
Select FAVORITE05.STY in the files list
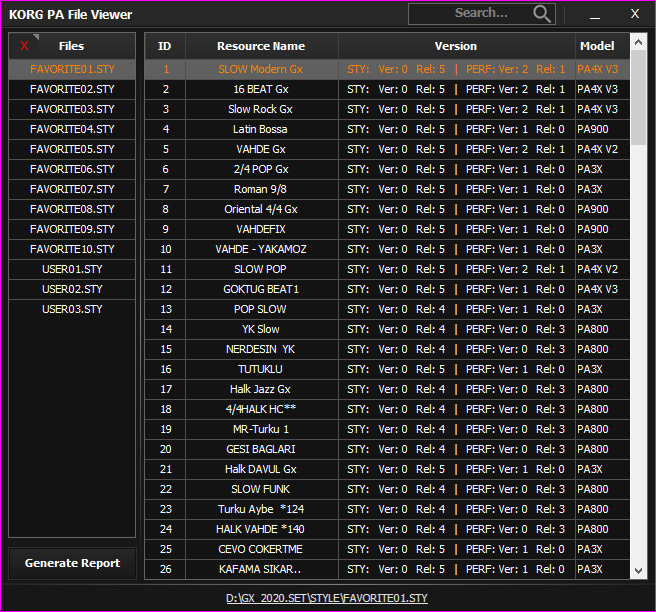tap(72, 149)
